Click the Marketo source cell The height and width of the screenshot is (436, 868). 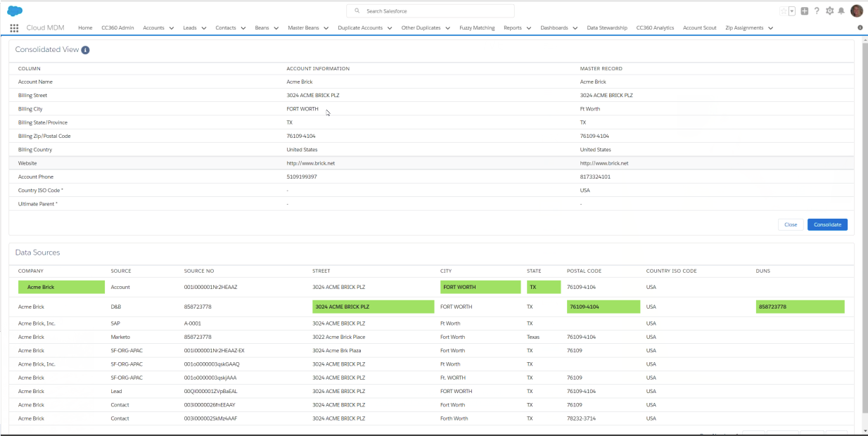[x=121, y=337]
